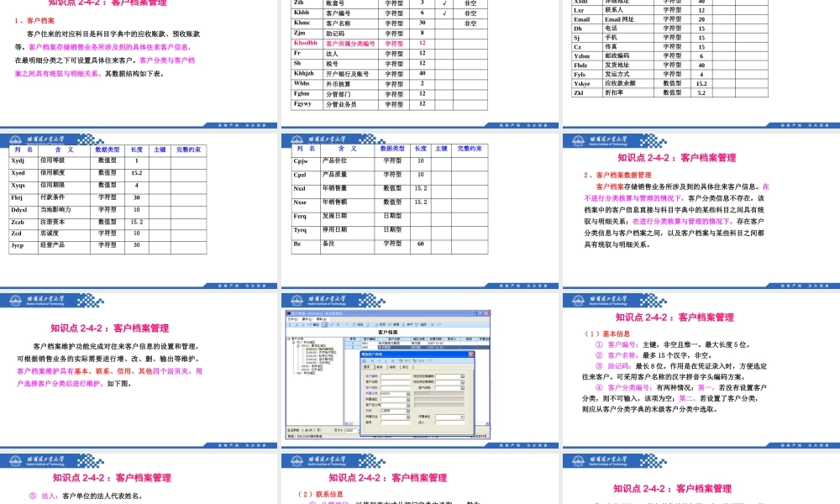
Task: Click the filter funnel icon at the toolbar's left
Action: 289,324
